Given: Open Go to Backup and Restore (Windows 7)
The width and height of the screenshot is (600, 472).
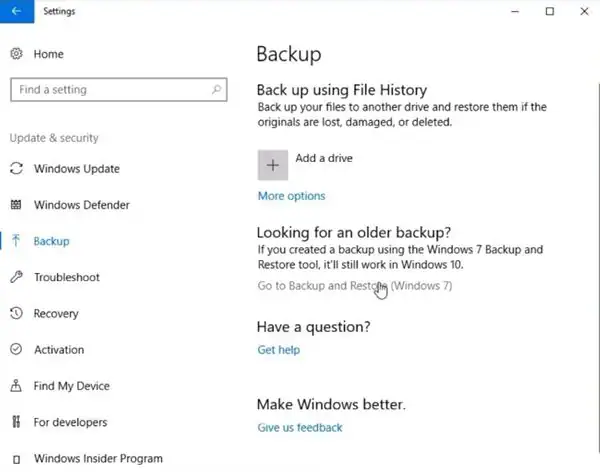Looking at the screenshot, I should coord(354,286).
